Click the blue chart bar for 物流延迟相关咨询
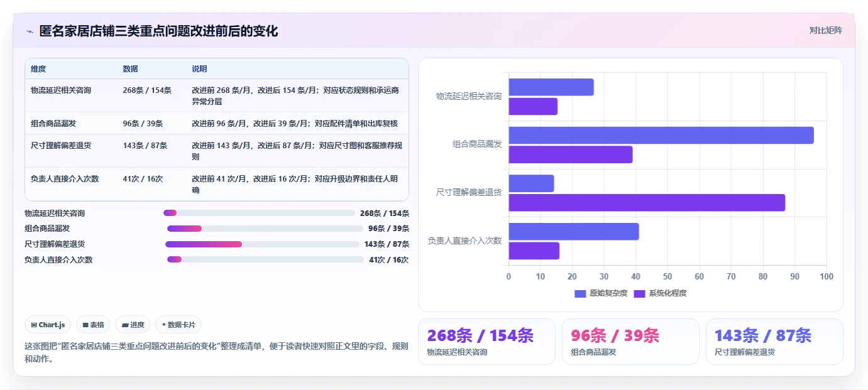Screen dimensions: 868x390 tap(551, 87)
